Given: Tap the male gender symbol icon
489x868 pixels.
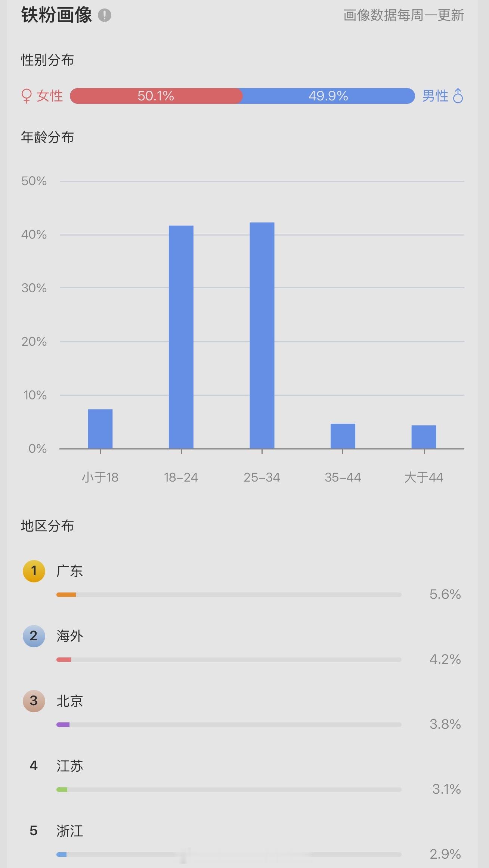Looking at the screenshot, I should pos(458,96).
